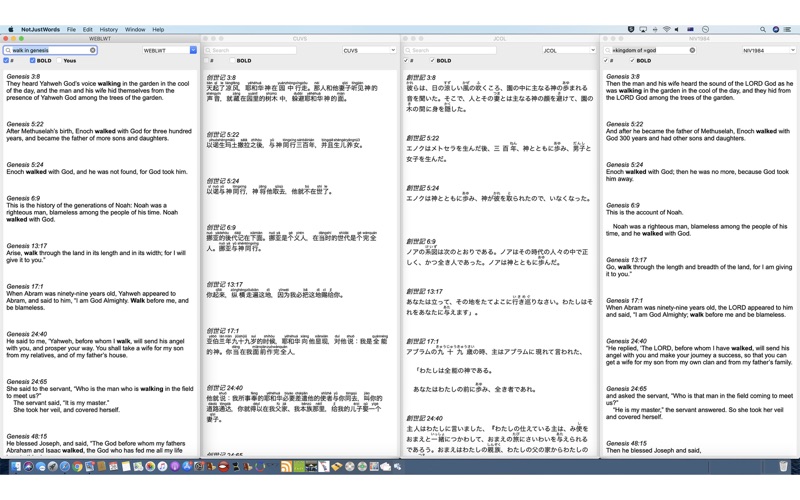Click the search magnifier icon in WEBLWT window
800x500 pixels.
(x=8, y=50)
